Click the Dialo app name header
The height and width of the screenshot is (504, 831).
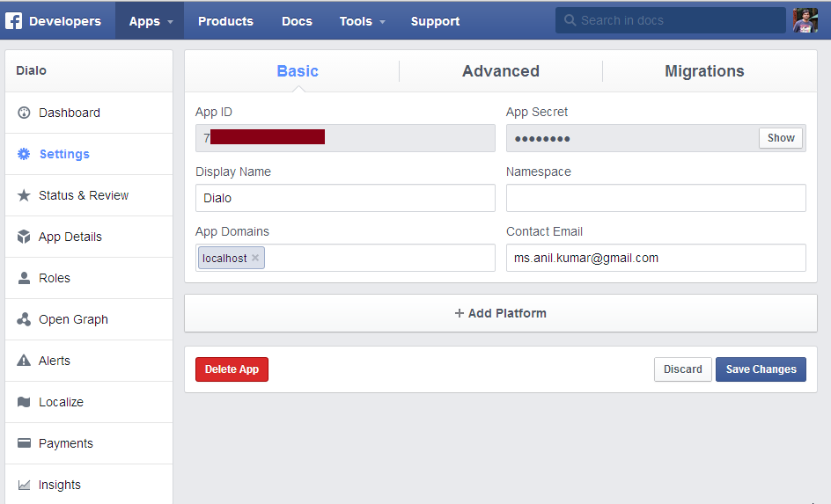tap(32, 70)
